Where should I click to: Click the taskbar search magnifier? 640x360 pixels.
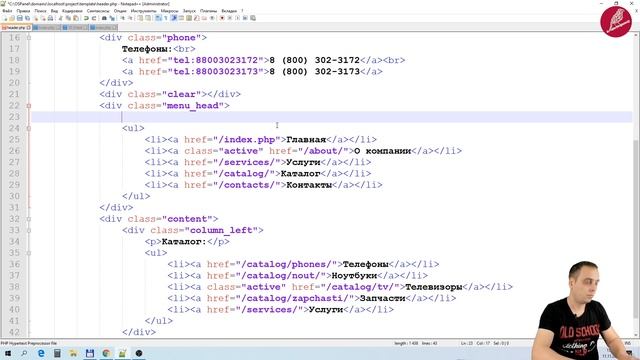click(x=24, y=353)
